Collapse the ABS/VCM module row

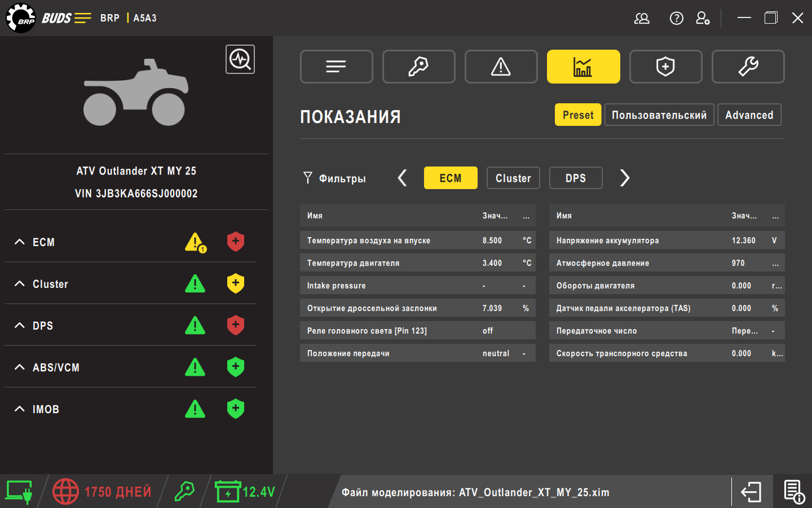click(20, 367)
